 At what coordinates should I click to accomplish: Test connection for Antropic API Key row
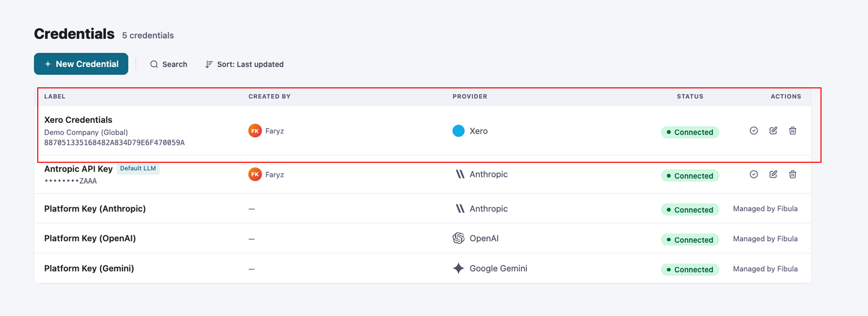pos(754,174)
